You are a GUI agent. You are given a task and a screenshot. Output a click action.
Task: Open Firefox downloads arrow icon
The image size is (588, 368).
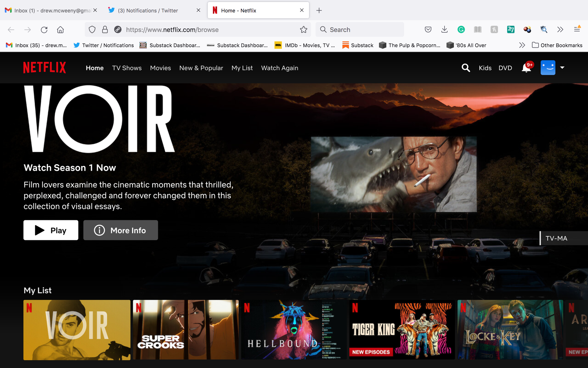445,29
